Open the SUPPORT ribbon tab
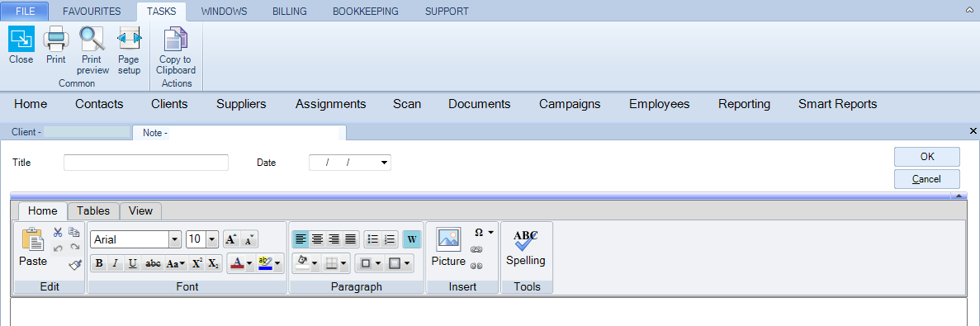The image size is (980, 326). point(447,12)
